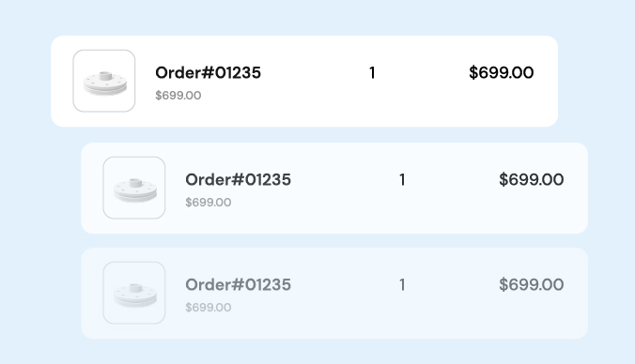Click the bold $699.00 total in top card
This screenshot has height=364, width=635.
point(502,73)
